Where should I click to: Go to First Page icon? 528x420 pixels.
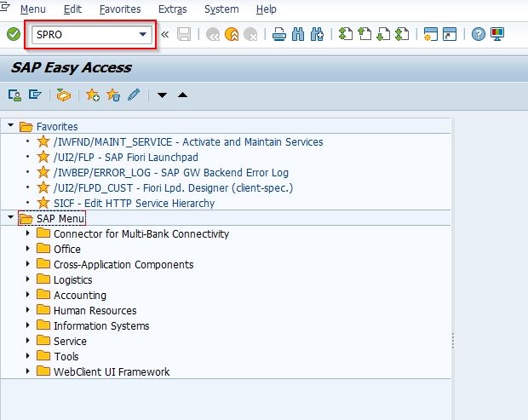(346, 34)
